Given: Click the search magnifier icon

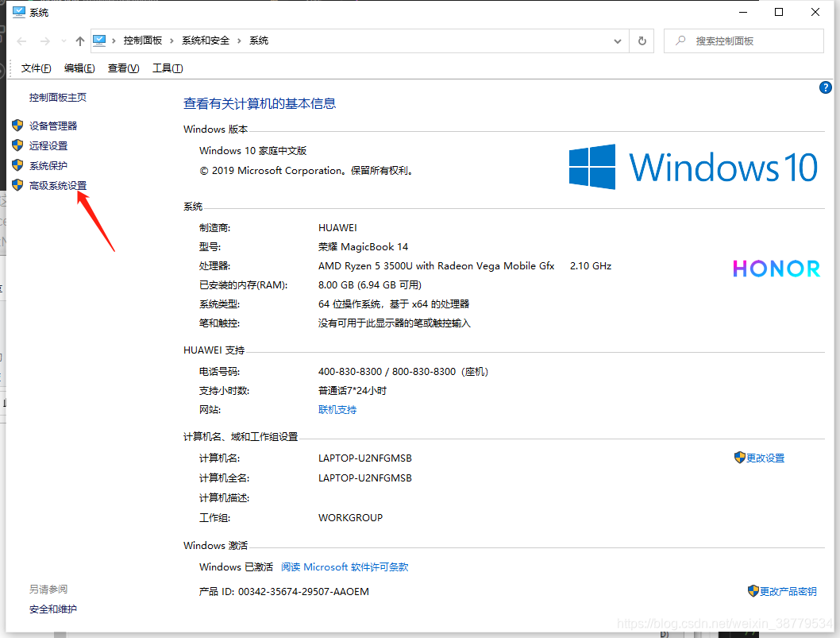Looking at the screenshot, I should coord(680,41).
